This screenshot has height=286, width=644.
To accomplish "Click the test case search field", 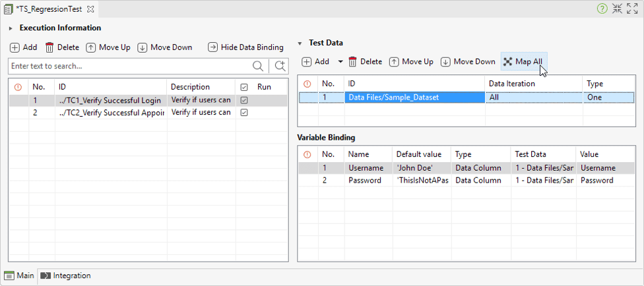I will 131,66.
